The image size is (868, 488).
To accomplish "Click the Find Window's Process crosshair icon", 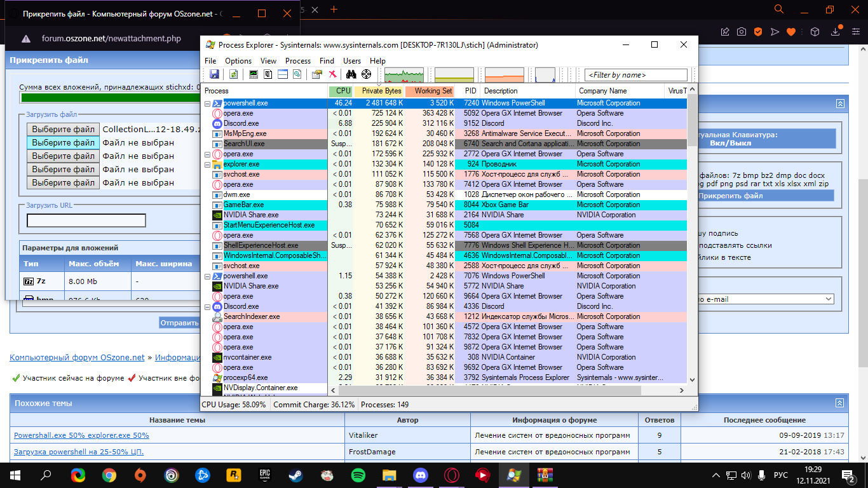I will (366, 74).
